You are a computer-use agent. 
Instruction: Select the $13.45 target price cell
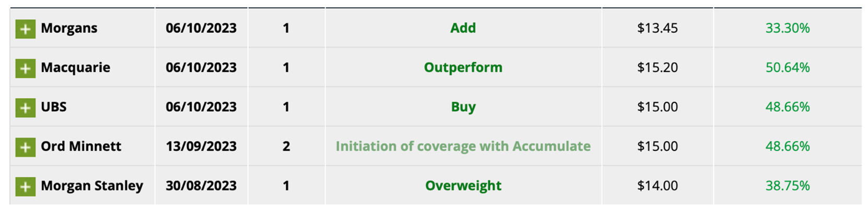tap(657, 28)
